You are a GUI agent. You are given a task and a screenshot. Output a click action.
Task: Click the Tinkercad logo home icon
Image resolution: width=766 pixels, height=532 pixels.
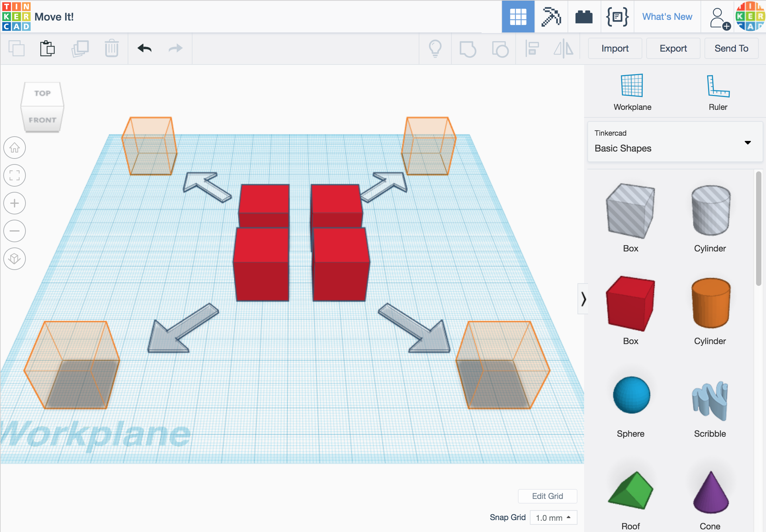[x=16, y=16]
